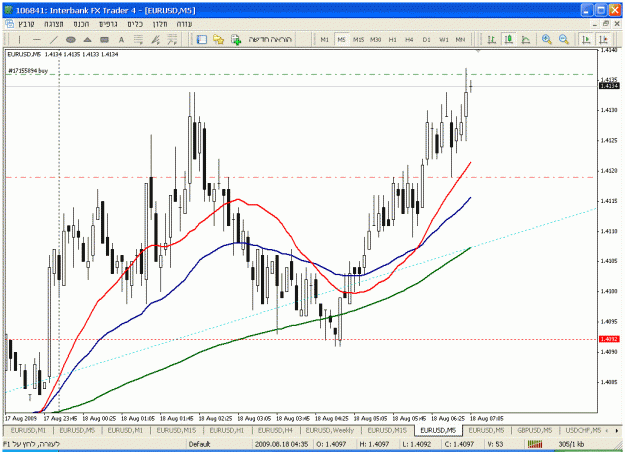Open the Navigator star-folder icon
This screenshot has width=625, height=452.
coord(218,39)
